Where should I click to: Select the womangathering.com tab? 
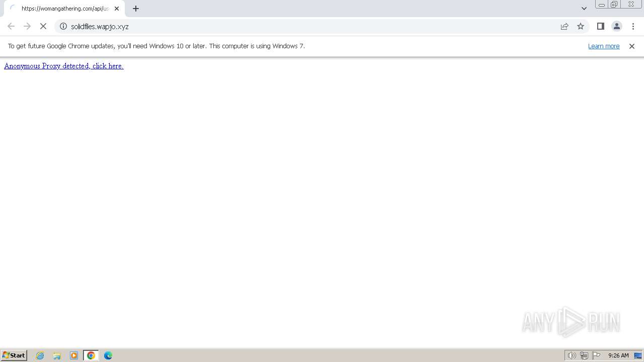click(64, 9)
